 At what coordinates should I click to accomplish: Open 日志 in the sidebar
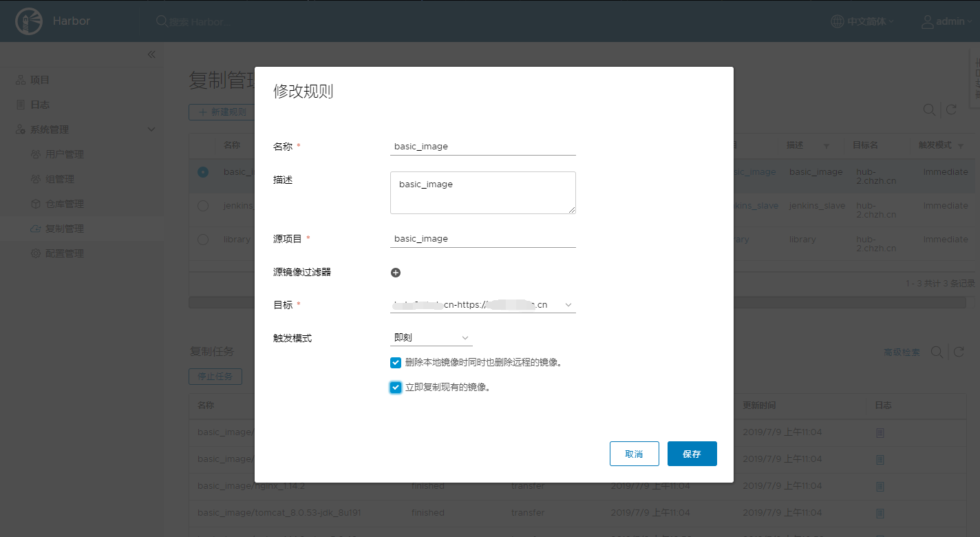click(40, 105)
